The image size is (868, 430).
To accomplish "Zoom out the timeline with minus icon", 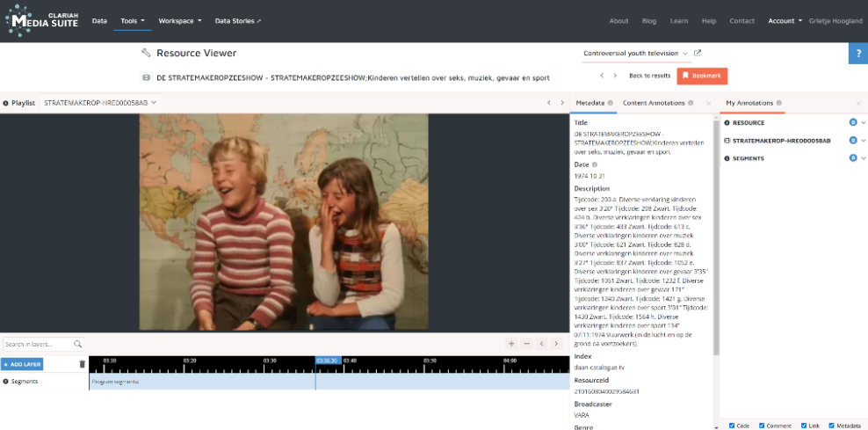I will (526, 344).
